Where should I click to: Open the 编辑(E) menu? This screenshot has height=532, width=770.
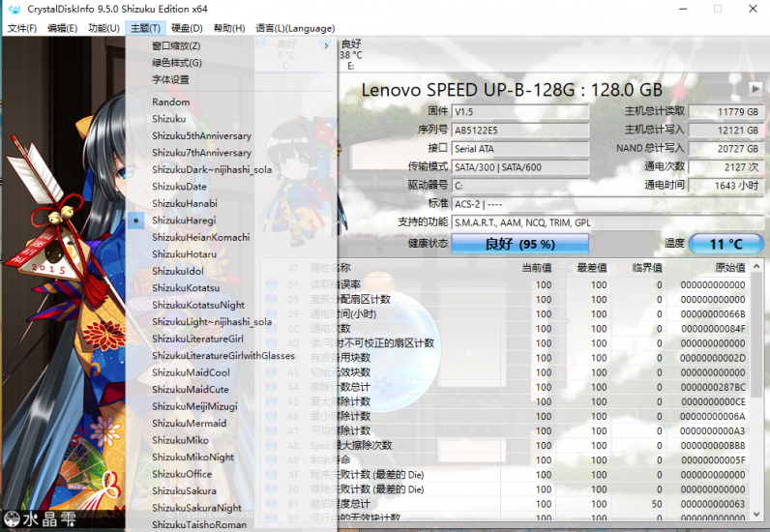click(62, 28)
